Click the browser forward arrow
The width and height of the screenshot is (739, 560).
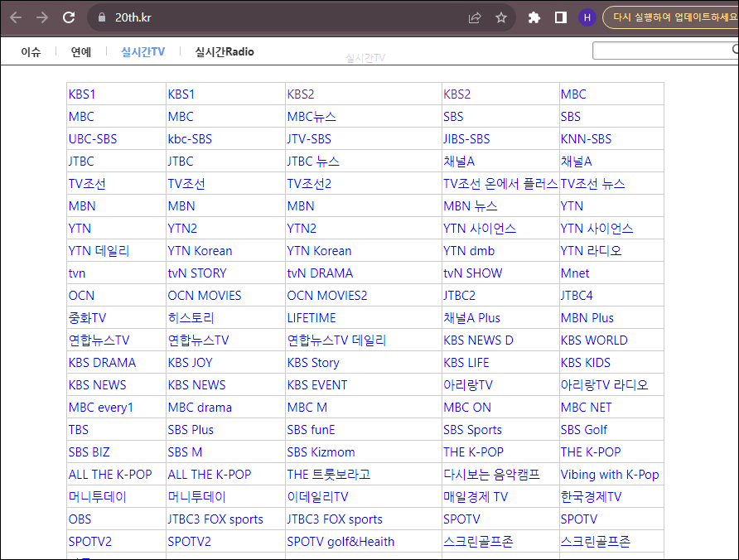click(42, 18)
